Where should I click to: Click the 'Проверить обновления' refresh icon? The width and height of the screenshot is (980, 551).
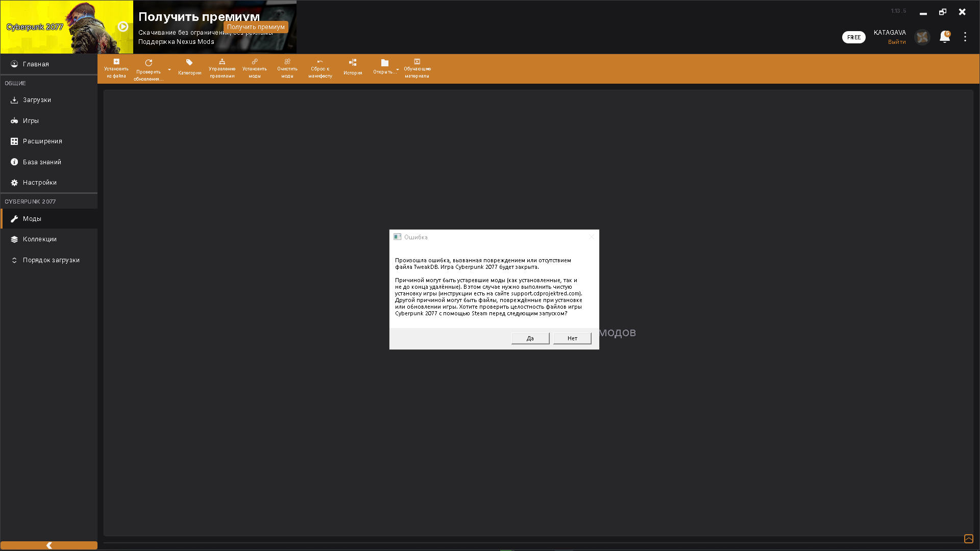149,63
